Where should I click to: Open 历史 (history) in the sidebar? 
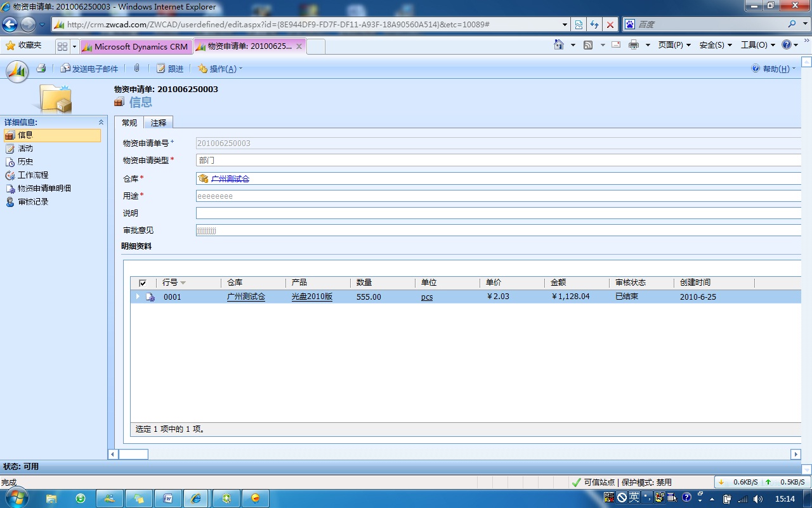[x=25, y=162]
